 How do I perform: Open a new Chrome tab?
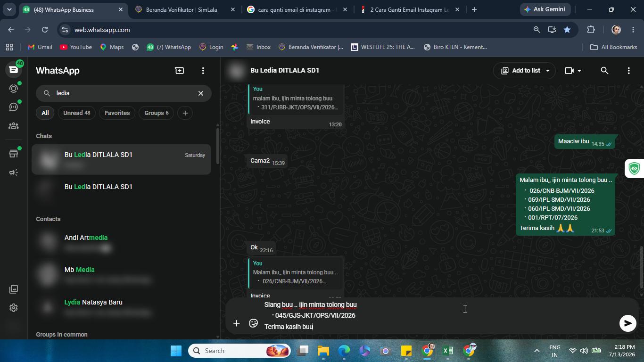tap(474, 9)
